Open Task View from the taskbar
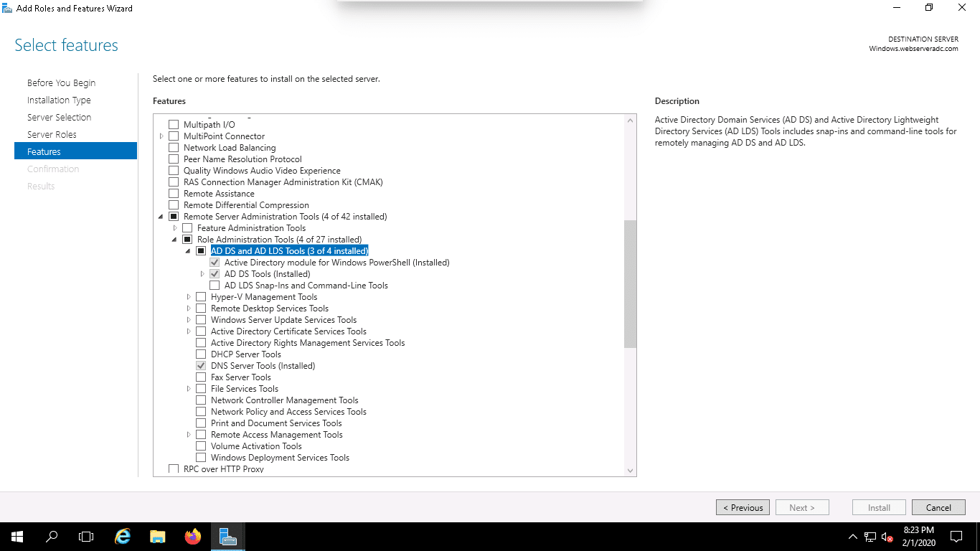This screenshot has height=551, width=980. click(x=86, y=536)
